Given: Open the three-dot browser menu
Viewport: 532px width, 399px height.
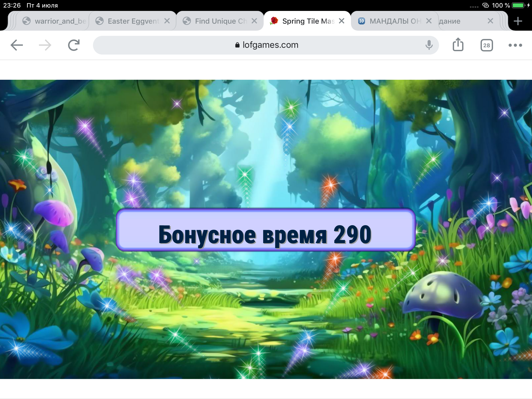Looking at the screenshot, I should [x=515, y=45].
